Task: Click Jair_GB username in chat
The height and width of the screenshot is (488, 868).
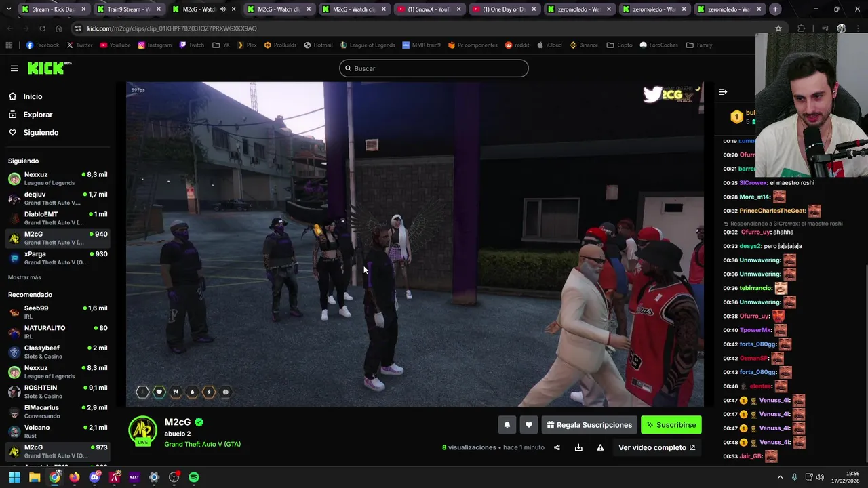Action: pos(751,456)
